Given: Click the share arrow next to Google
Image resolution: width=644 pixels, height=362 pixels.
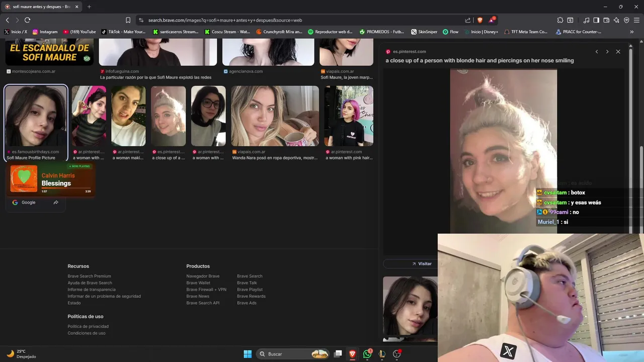Looking at the screenshot, I should click(x=56, y=202).
